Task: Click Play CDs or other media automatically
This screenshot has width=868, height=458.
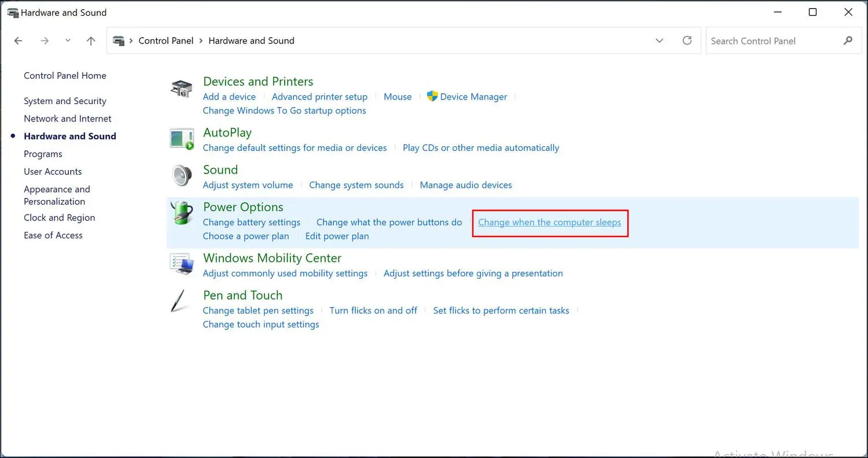Action: [481, 148]
